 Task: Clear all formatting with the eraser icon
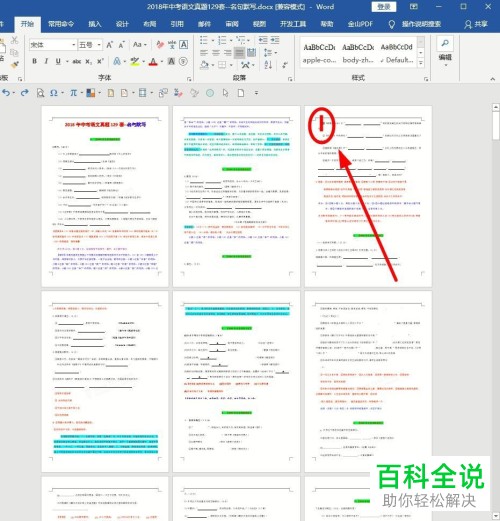pyautogui.click(x=160, y=45)
